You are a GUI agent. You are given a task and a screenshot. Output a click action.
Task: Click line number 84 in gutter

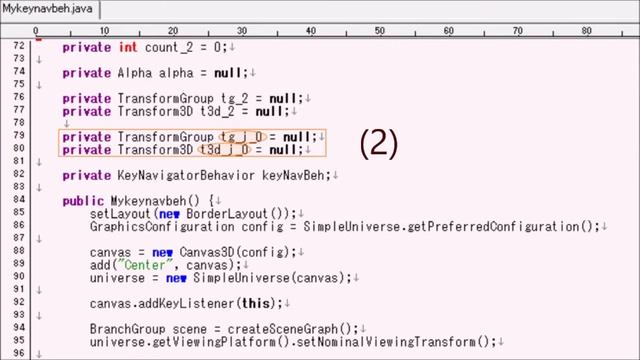(x=19, y=199)
